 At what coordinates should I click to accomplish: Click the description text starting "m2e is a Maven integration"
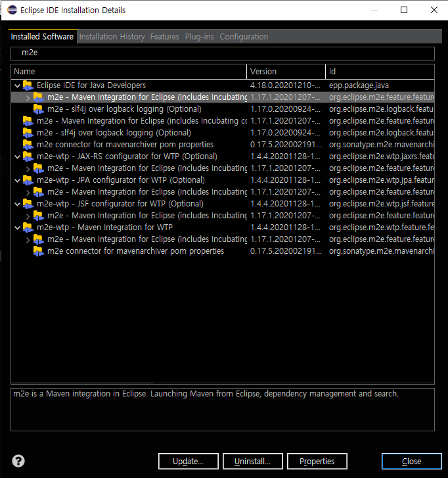[206, 394]
